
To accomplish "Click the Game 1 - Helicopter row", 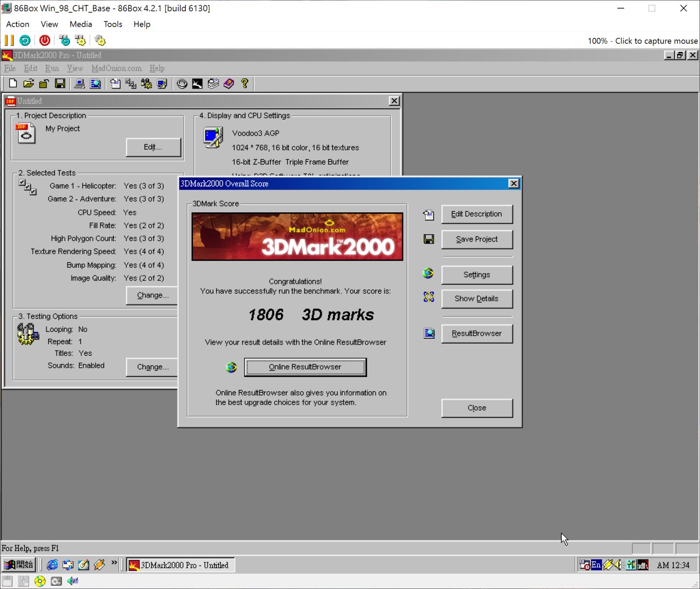I will pyautogui.click(x=106, y=186).
